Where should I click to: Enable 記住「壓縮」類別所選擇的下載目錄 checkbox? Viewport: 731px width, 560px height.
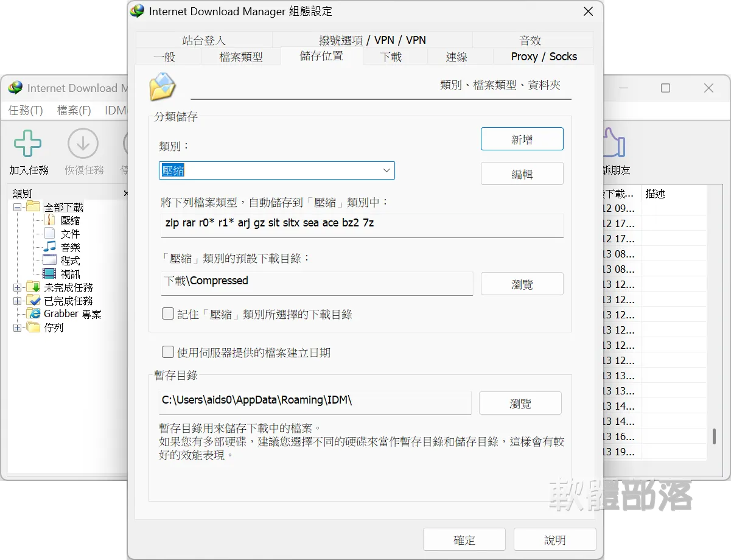pos(168,314)
